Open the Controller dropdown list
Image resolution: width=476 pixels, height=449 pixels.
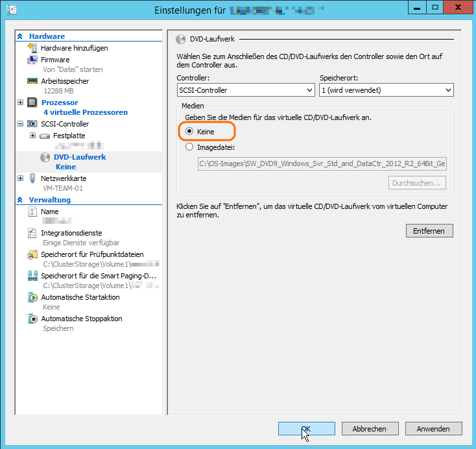(x=245, y=90)
